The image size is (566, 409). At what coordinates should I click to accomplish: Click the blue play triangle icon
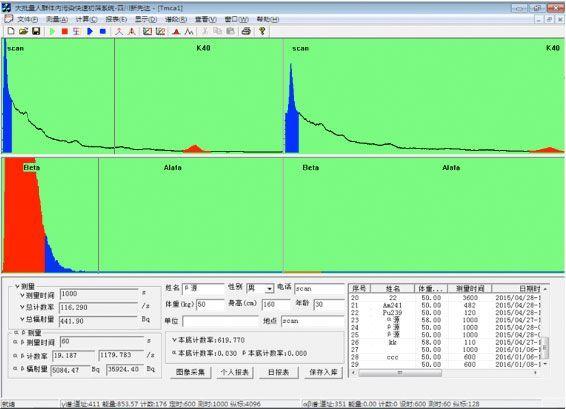click(90, 31)
